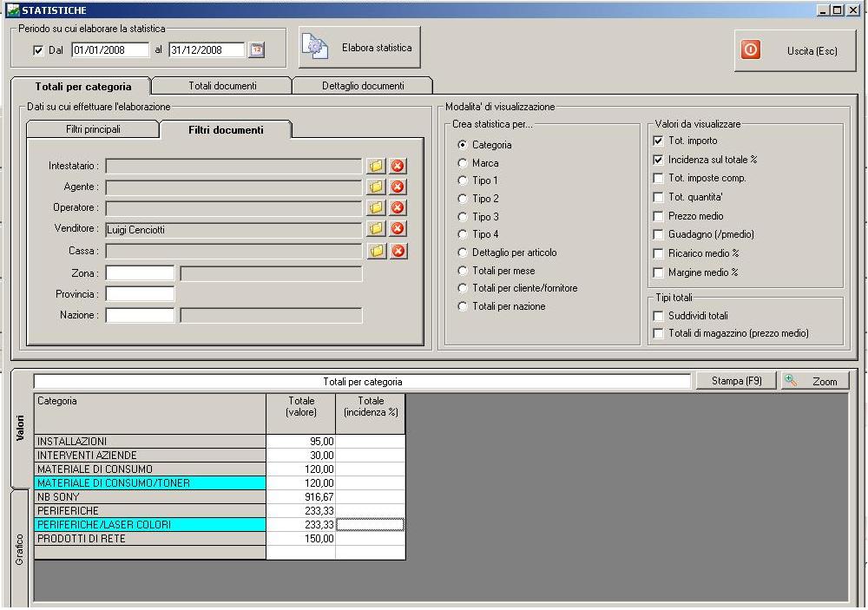The image size is (868, 610).
Task: Clear the Cassa filter with red X
Action: [x=398, y=251]
